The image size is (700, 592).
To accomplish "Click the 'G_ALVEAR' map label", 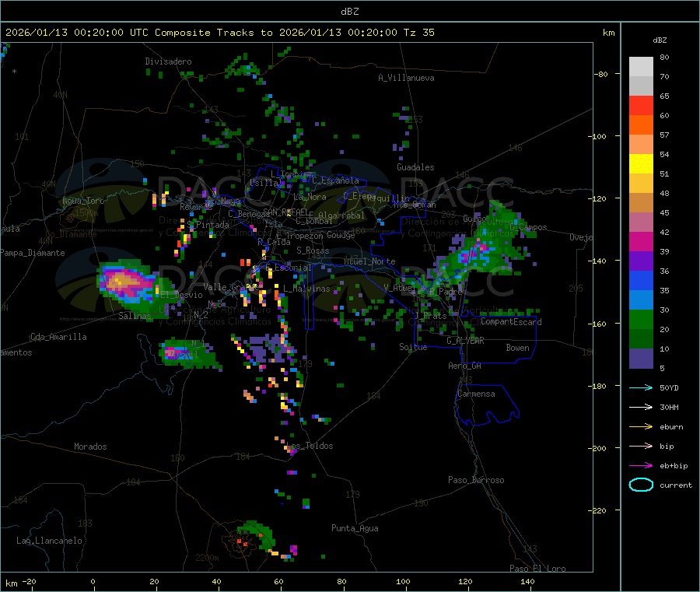I will click(x=465, y=341).
